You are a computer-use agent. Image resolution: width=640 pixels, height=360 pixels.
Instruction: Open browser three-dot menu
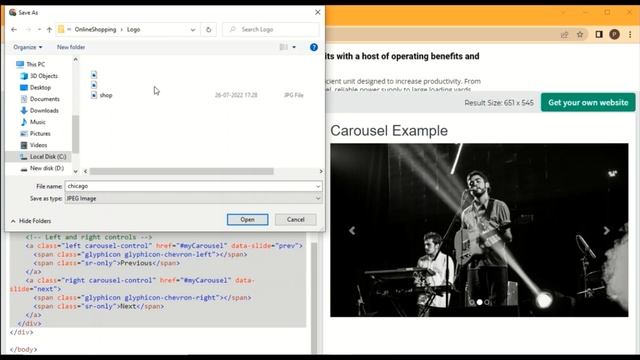(630, 35)
